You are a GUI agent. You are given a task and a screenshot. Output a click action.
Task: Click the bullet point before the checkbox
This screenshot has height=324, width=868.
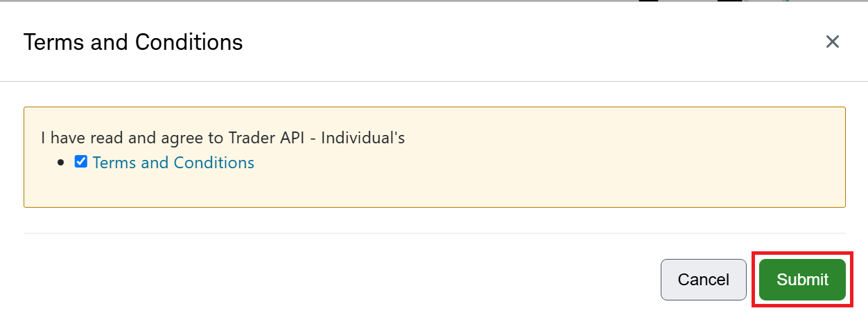(61, 163)
